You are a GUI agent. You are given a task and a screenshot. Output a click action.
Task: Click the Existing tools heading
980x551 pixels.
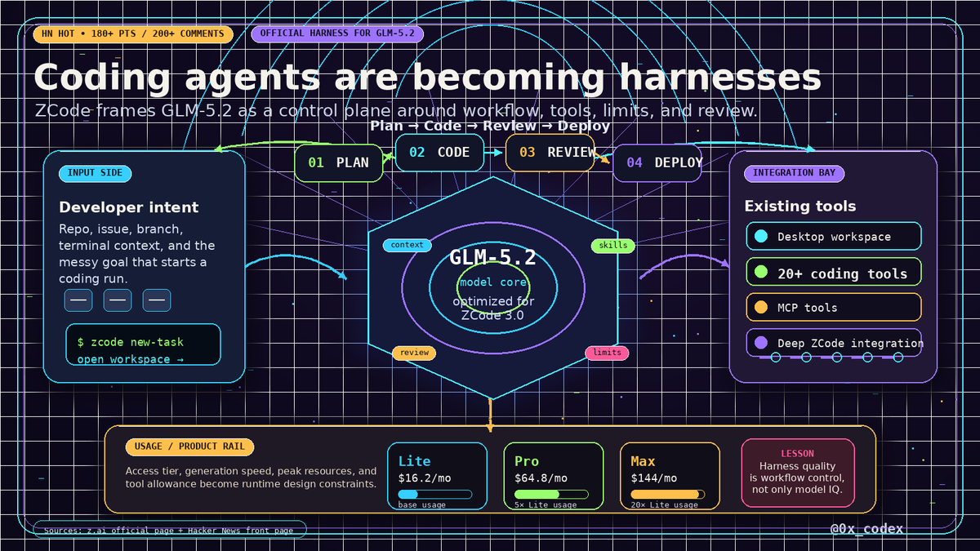tap(800, 207)
